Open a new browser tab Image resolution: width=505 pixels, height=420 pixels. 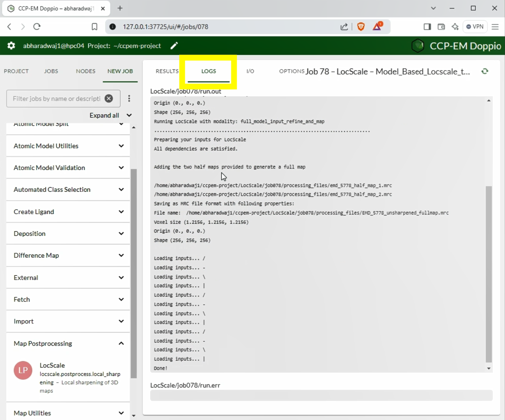120,8
